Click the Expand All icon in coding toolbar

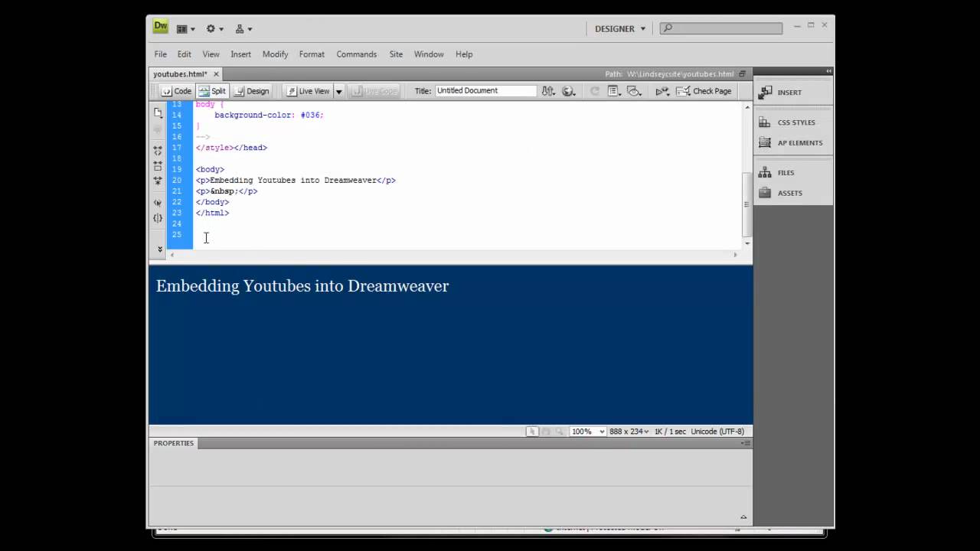158,181
